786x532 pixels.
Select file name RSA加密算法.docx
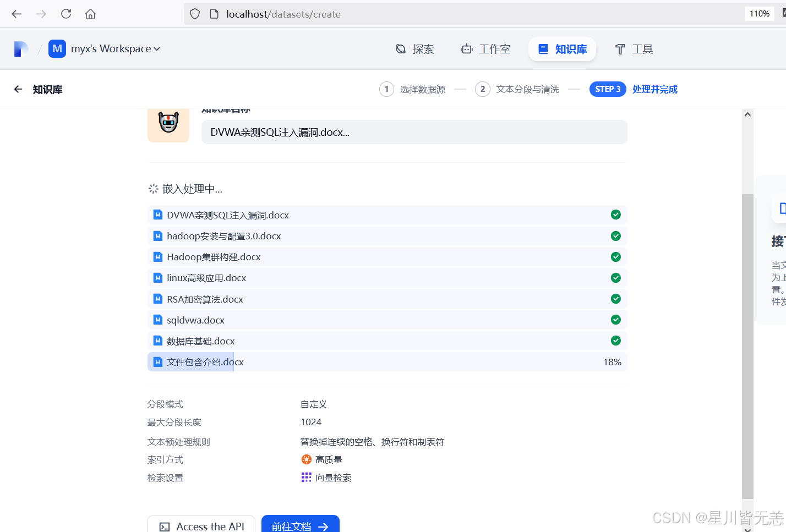205,299
